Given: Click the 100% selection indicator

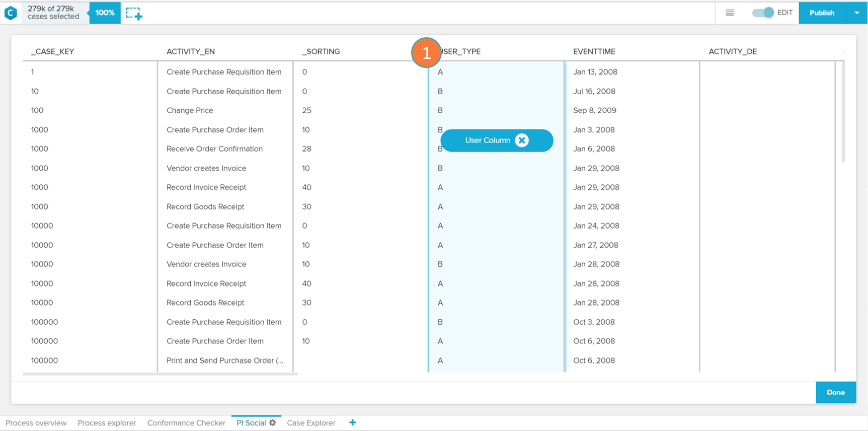Looking at the screenshot, I should [105, 13].
